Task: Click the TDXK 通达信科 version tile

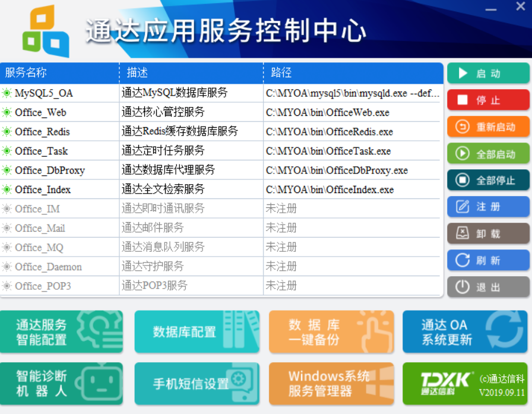Action: click(x=465, y=384)
